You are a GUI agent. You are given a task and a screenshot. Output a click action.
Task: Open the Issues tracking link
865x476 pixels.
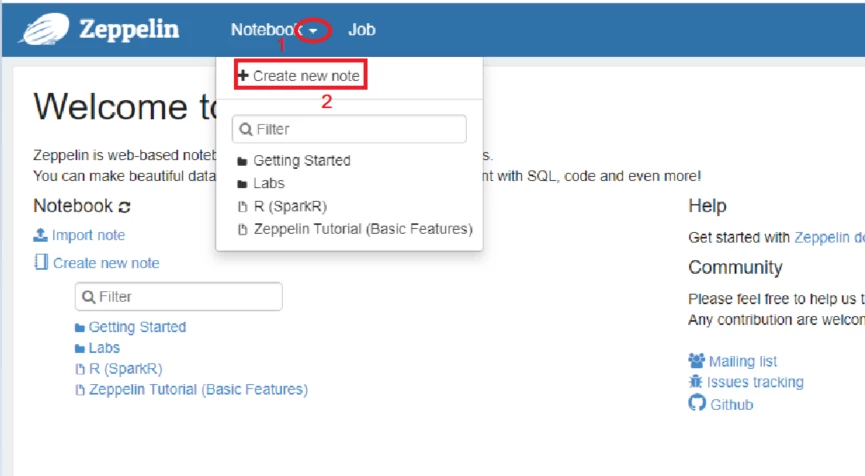click(x=755, y=382)
